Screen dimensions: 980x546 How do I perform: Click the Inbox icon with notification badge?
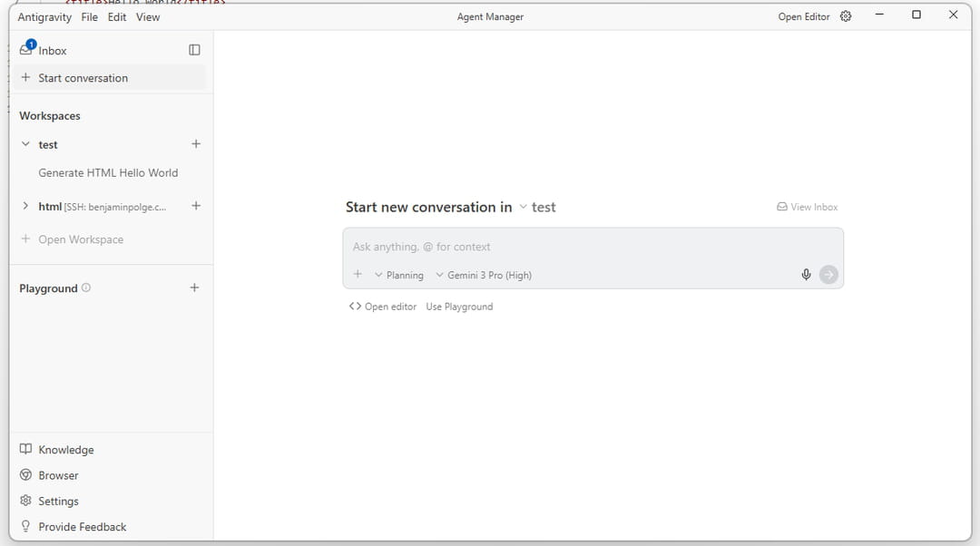pos(27,49)
